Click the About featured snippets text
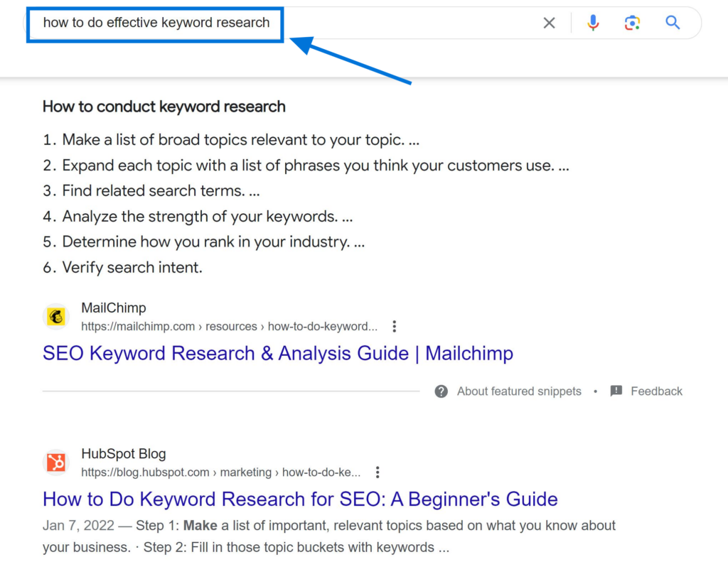 click(518, 391)
